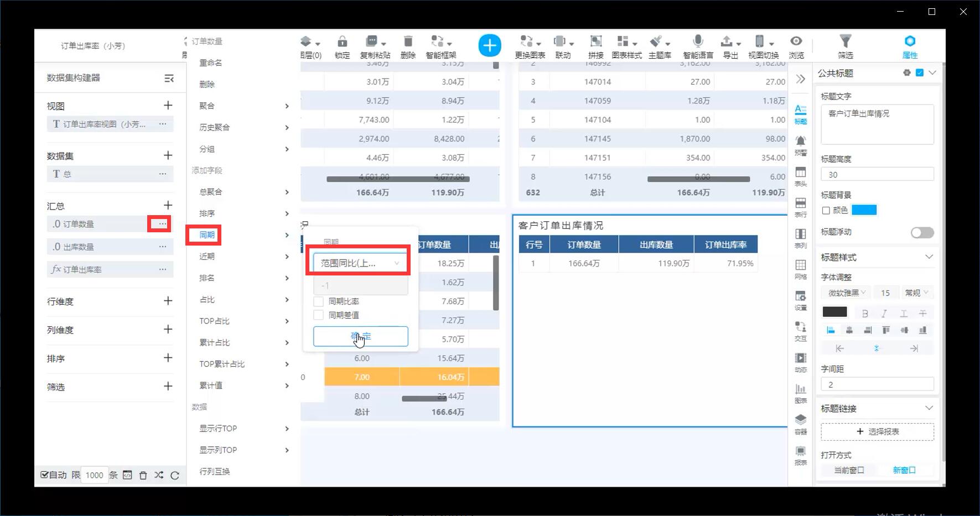Click the 浏览 preview eye icon
Viewport: 980px width, 516px height.
click(796, 41)
